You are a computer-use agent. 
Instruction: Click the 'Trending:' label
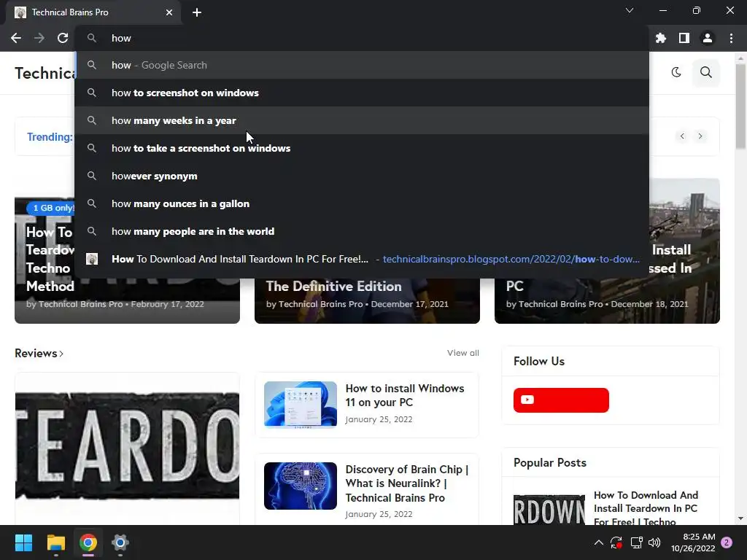click(x=50, y=137)
